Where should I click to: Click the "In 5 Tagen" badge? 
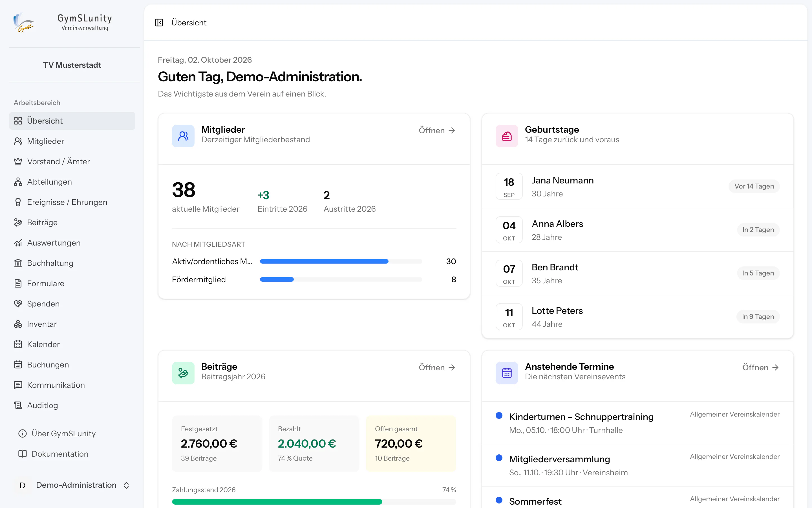pos(758,273)
